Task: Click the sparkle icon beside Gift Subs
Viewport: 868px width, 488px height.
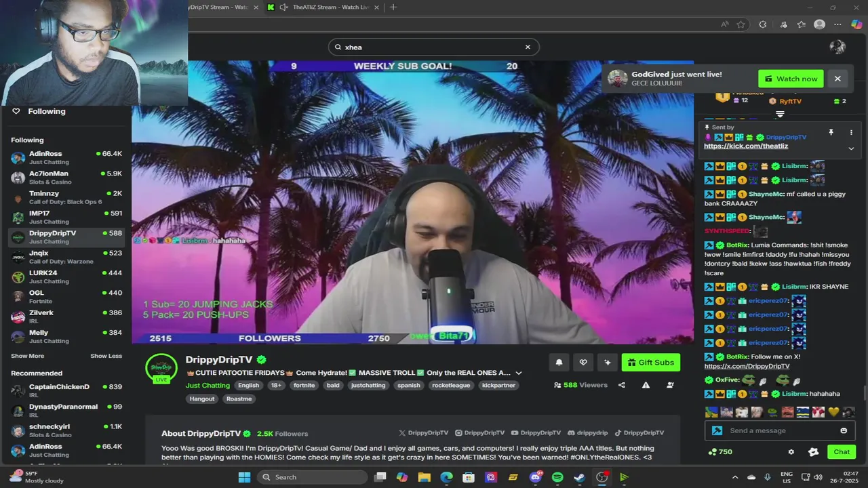Action: click(x=608, y=363)
